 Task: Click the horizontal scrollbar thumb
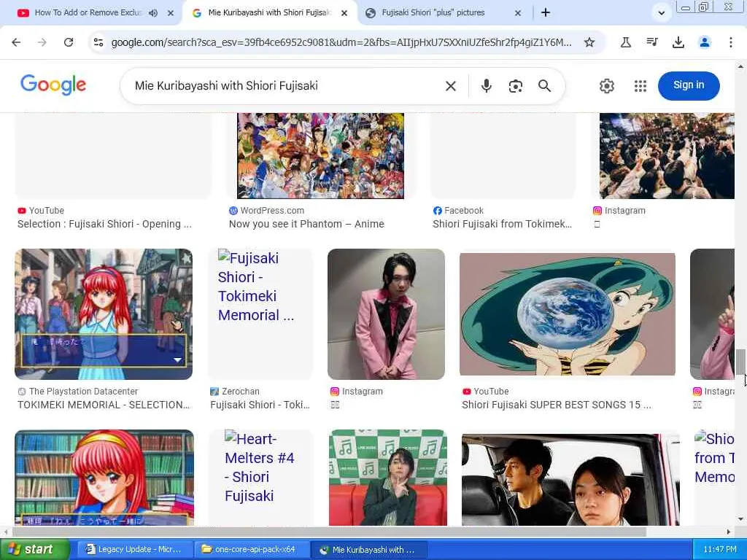[329, 532]
